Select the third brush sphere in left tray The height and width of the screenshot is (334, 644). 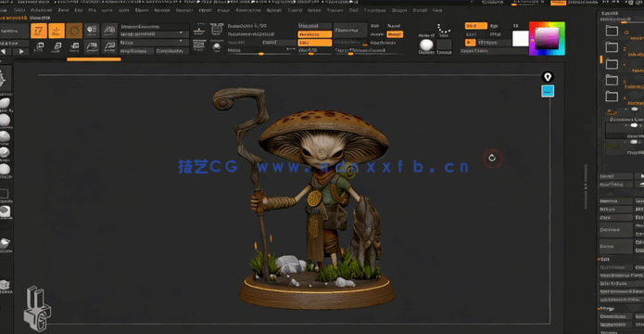pyautogui.click(x=5, y=136)
